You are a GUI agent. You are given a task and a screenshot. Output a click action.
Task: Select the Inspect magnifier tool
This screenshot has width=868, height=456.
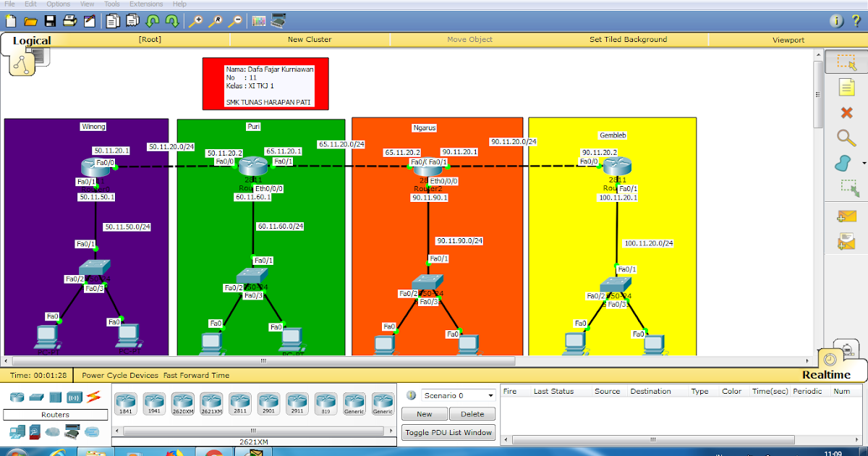coord(846,137)
